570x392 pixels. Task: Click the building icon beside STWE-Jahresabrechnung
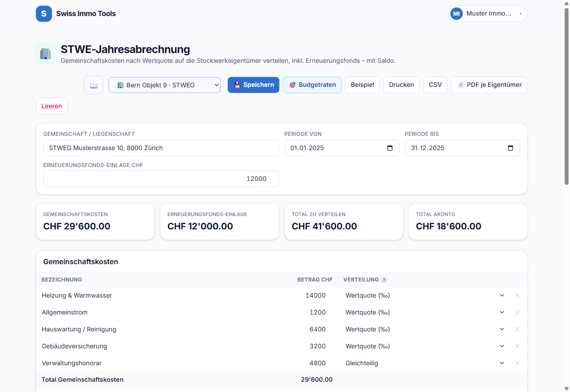pos(45,53)
